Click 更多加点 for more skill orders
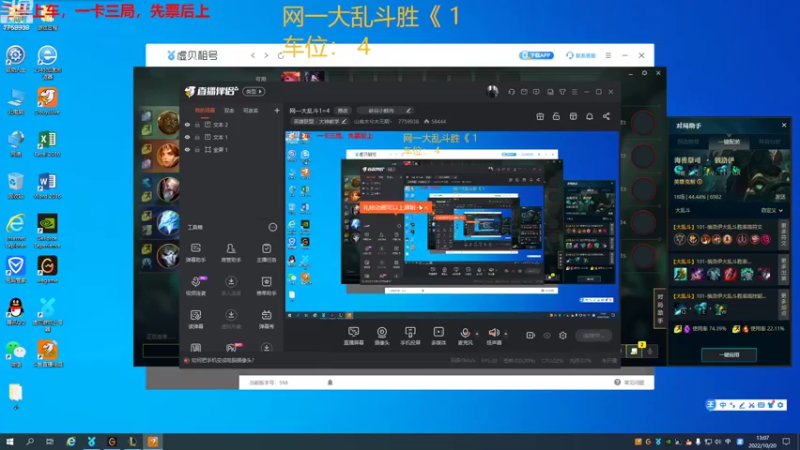Image resolution: width=800 pixels, height=450 pixels. [x=784, y=304]
